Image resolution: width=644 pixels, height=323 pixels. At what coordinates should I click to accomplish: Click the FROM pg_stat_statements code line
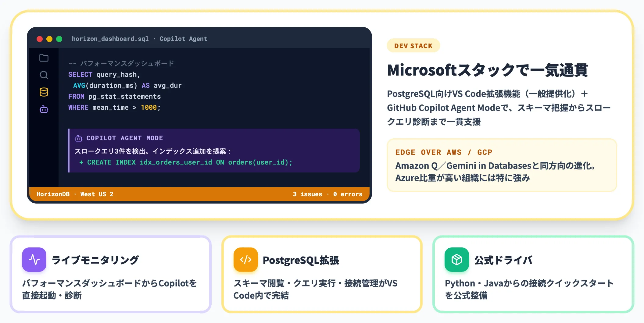coord(114,97)
